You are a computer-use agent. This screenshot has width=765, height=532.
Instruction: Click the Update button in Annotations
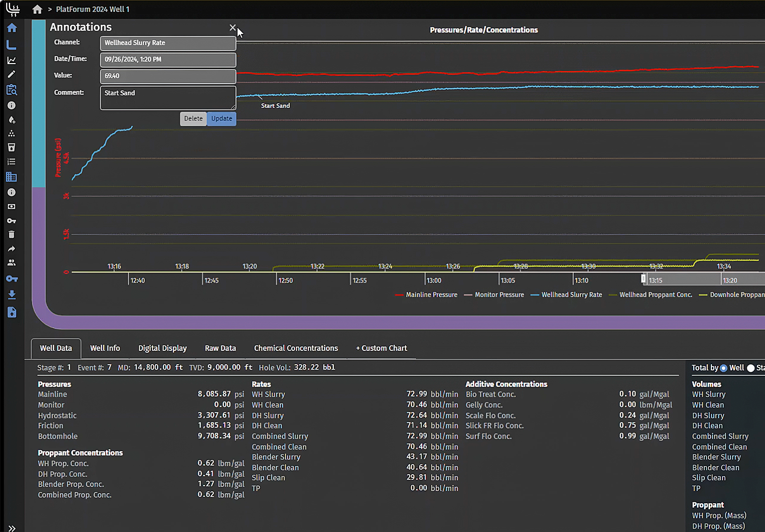click(221, 119)
